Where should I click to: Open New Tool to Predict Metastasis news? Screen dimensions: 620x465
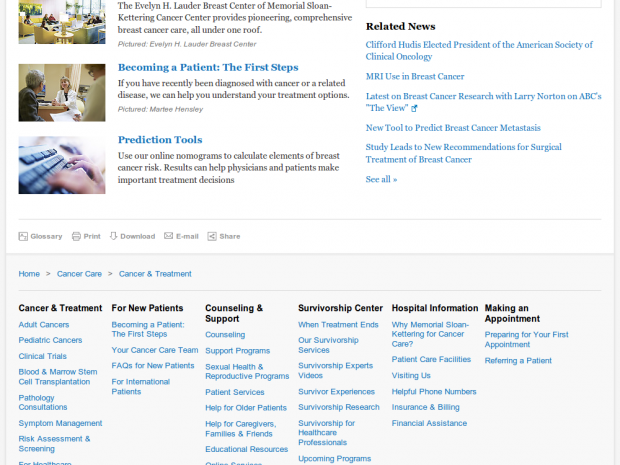453,128
